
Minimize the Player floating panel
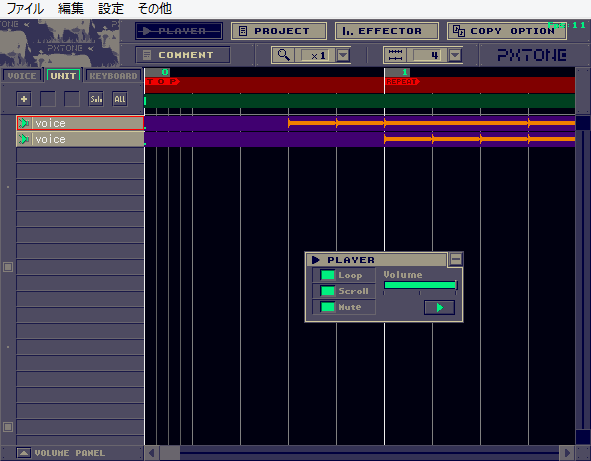tap(456, 259)
